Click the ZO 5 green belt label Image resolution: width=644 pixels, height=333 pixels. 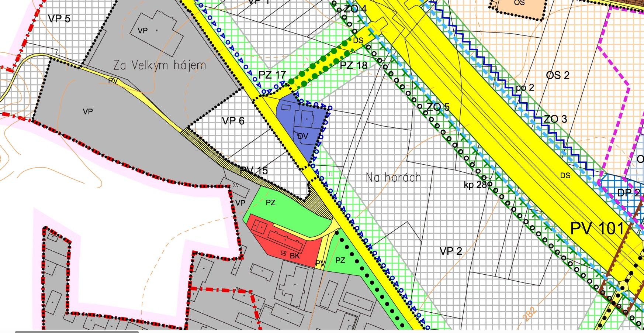point(438,107)
